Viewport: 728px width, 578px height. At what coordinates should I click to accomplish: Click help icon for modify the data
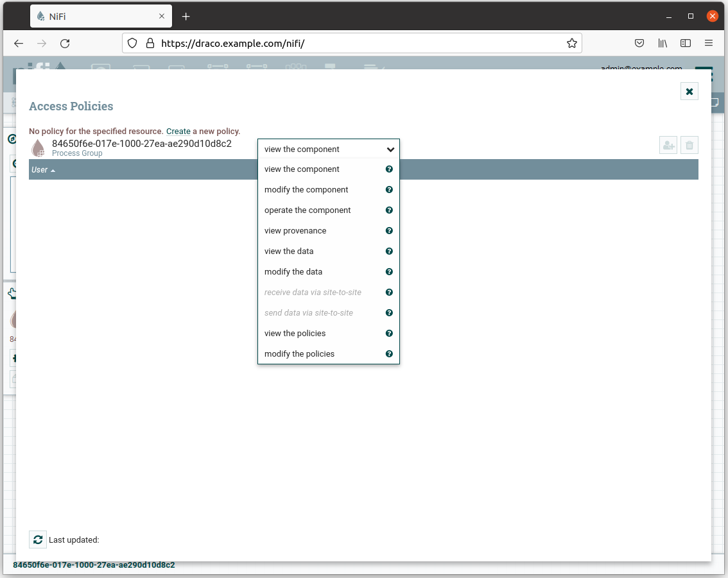[389, 272]
